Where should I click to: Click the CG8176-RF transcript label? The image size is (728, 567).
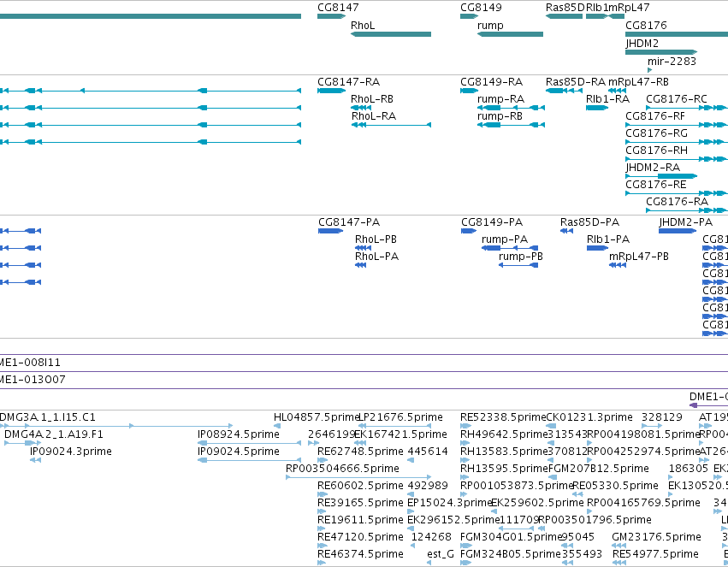tap(655, 116)
